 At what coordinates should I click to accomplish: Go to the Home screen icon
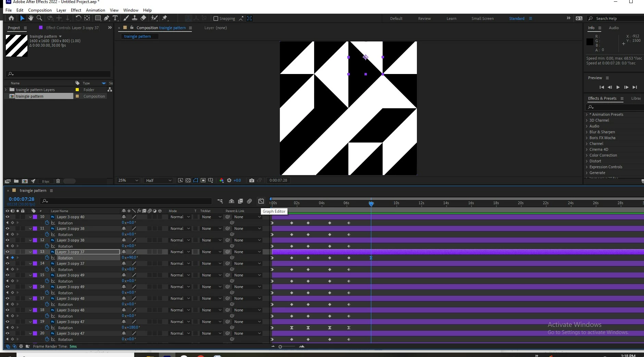[11, 18]
